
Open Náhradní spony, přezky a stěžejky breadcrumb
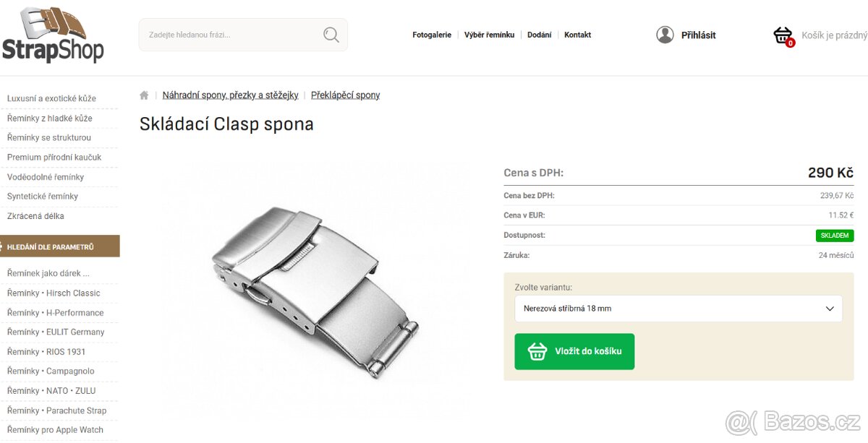pyautogui.click(x=231, y=95)
